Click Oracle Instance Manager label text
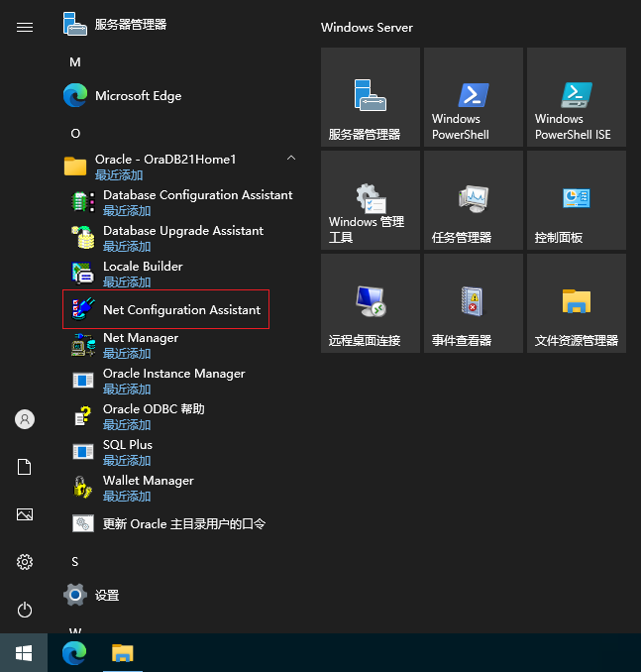Viewport: 641px width, 672px height. (174, 374)
